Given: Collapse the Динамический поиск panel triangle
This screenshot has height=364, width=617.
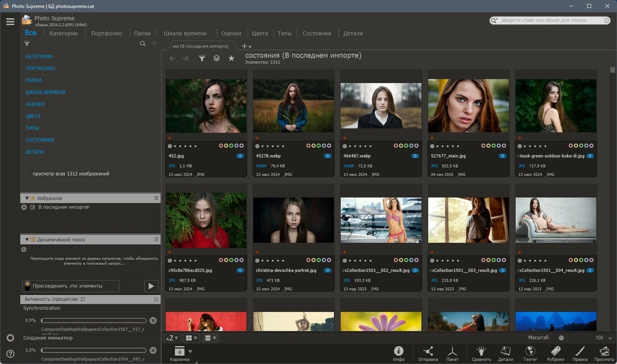Looking at the screenshot, I should tap(26, 240).
